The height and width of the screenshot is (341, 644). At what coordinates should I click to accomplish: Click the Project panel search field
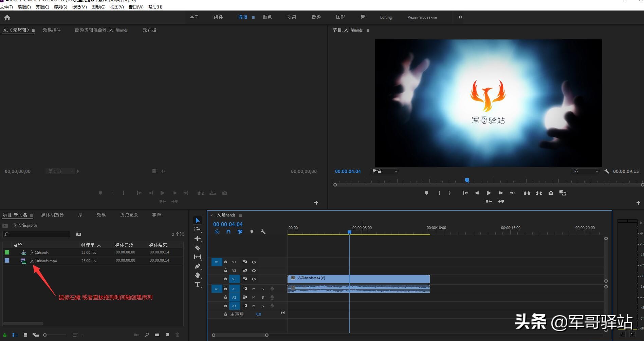(x=36, y=234)
